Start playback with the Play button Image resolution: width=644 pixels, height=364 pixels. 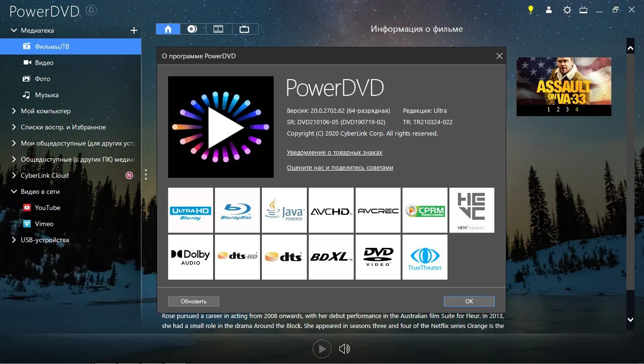(322, 349)
